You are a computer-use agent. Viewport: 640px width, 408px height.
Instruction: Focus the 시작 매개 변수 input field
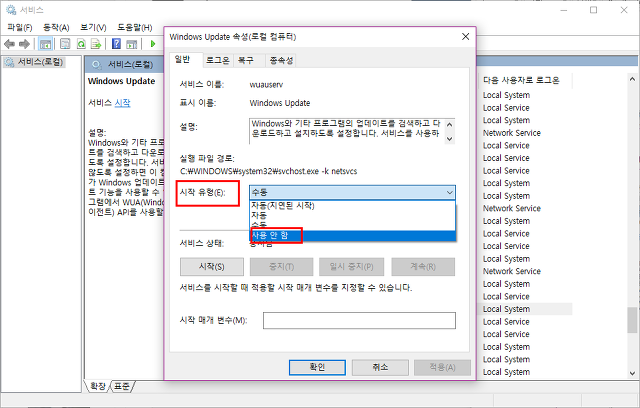click(359, 321)
